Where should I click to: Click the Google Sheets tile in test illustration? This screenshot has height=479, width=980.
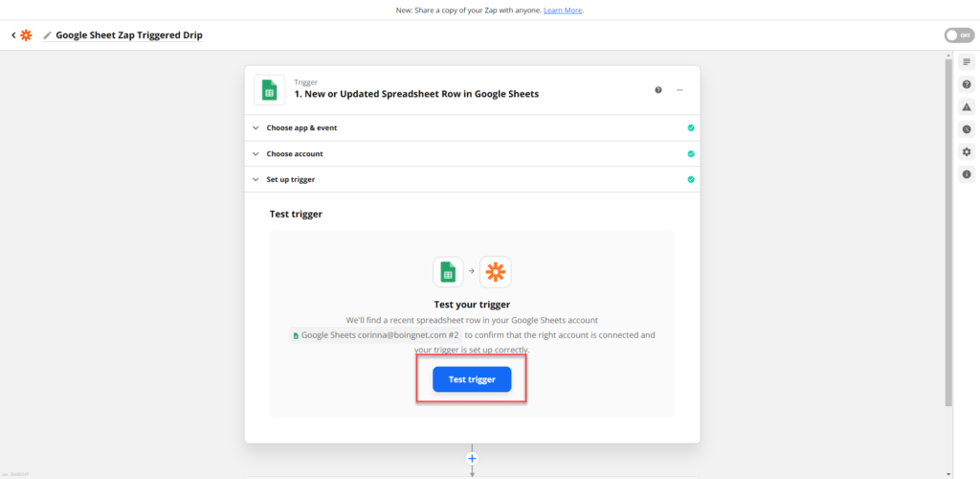click(x=448, y=272)
